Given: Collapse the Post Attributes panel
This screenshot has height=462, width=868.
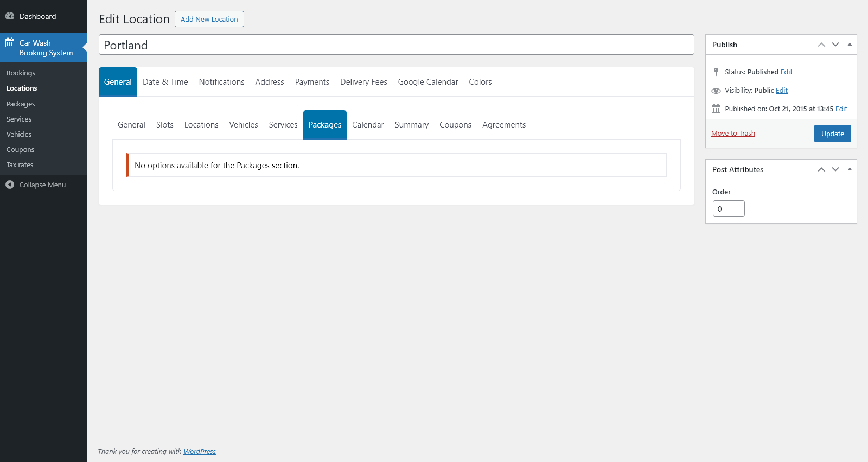Looking at the screenshot, I should click(x=850, y=169).
